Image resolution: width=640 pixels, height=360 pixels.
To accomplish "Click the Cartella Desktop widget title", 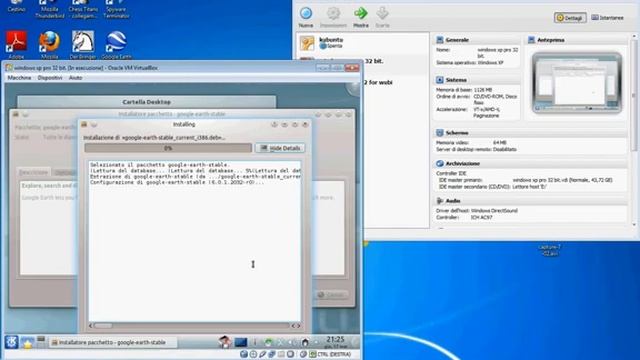I will [x=147, y=102].
